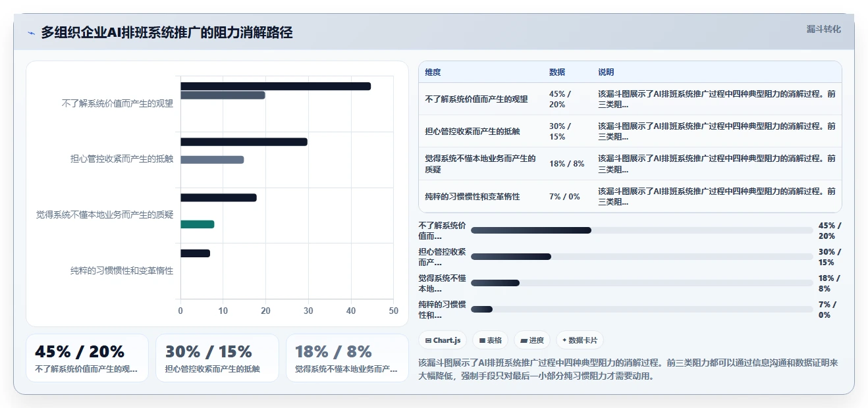Click the 说明 cell in the 7% / 0% row
This screenshot has height=408, width=868.
717,197
